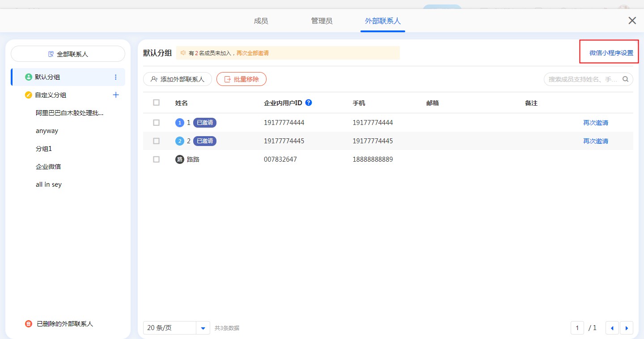
Task: Click the trash icon for 已删除的外部联系人
Action: tap(29, 324)
